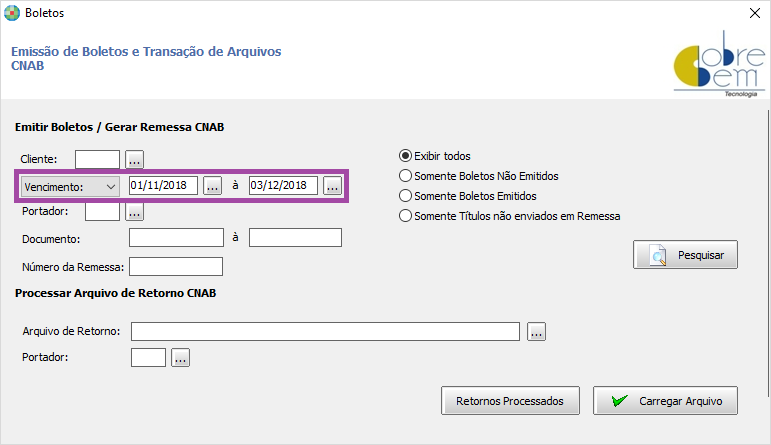Image resolution: width=771 pixels, height=445 pixels.
Task: Open the Portador lookup under Vencimento
Action: click(x=134, y=212)
